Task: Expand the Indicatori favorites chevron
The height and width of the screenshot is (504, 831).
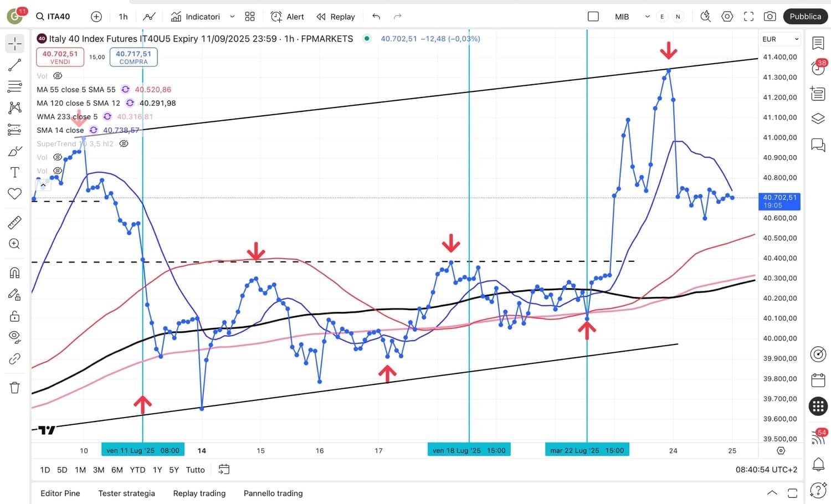Action: click(232, 17)
